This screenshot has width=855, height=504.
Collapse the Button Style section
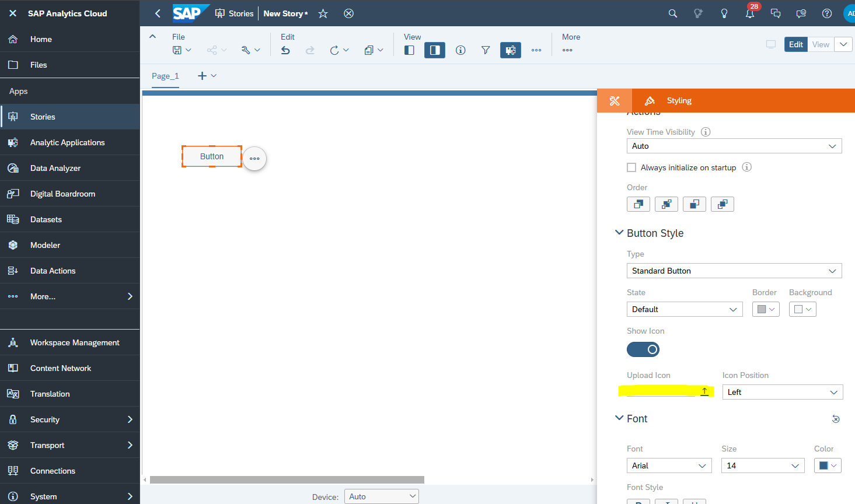619,233
